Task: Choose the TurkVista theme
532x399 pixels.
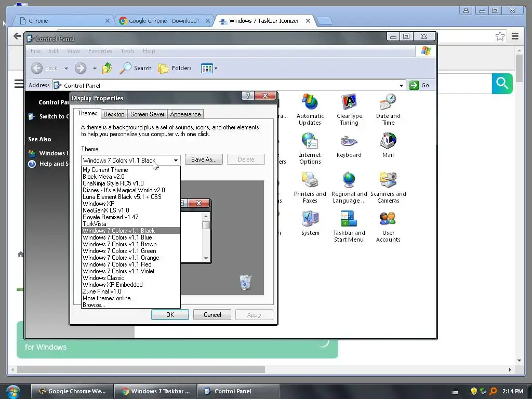Action: click(131, 224)
